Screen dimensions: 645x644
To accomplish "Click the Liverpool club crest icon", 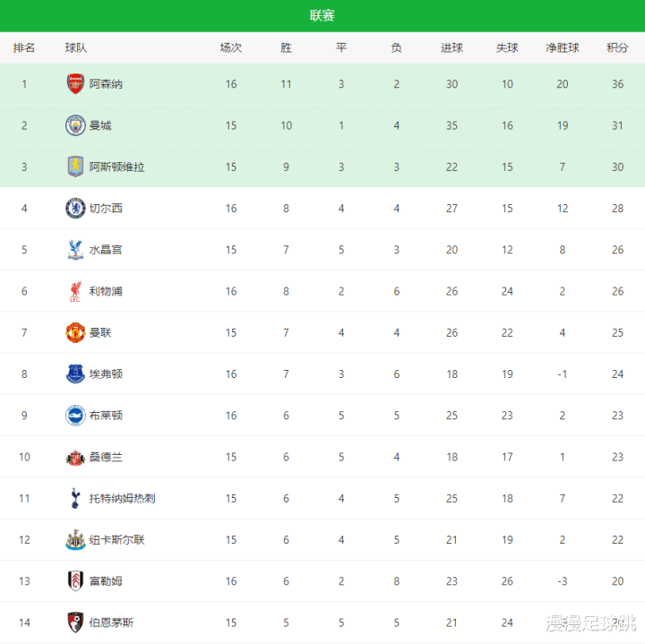I will tap(75, 291).
